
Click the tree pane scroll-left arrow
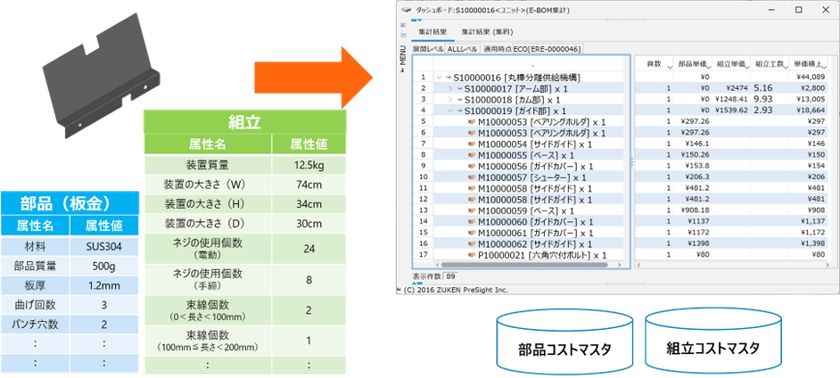click(x=438, y=264)
